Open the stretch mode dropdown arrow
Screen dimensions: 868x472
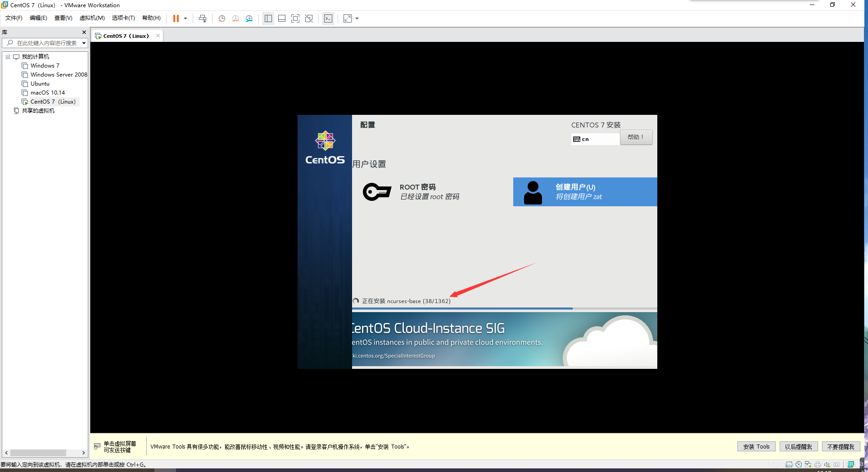pyautogui.click(x=357, y=18)
